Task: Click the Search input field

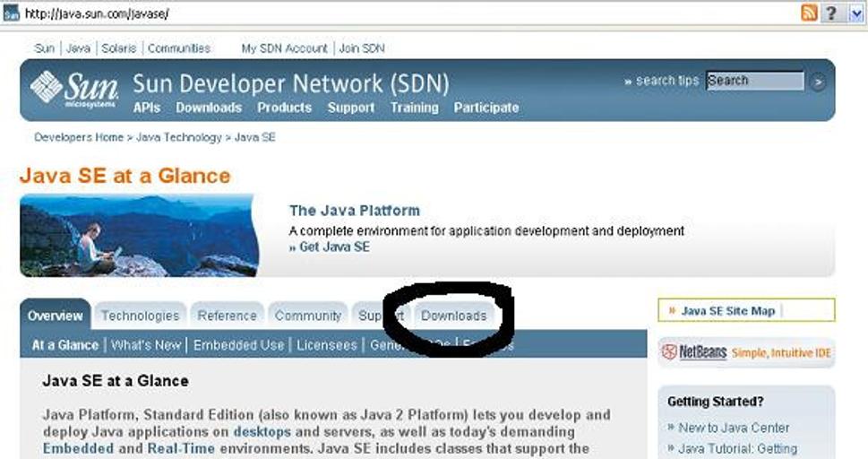Action: 755,81
